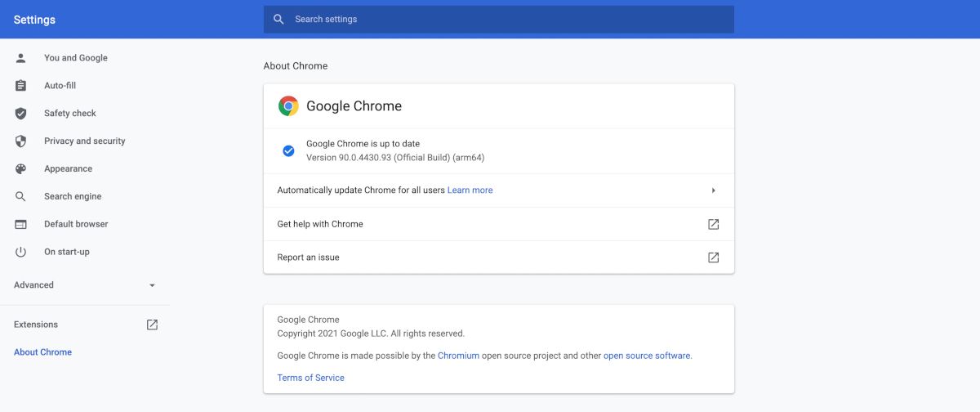Focus the Search settings field
This screenshot has width=980, height=412.
tap(499, 19)
